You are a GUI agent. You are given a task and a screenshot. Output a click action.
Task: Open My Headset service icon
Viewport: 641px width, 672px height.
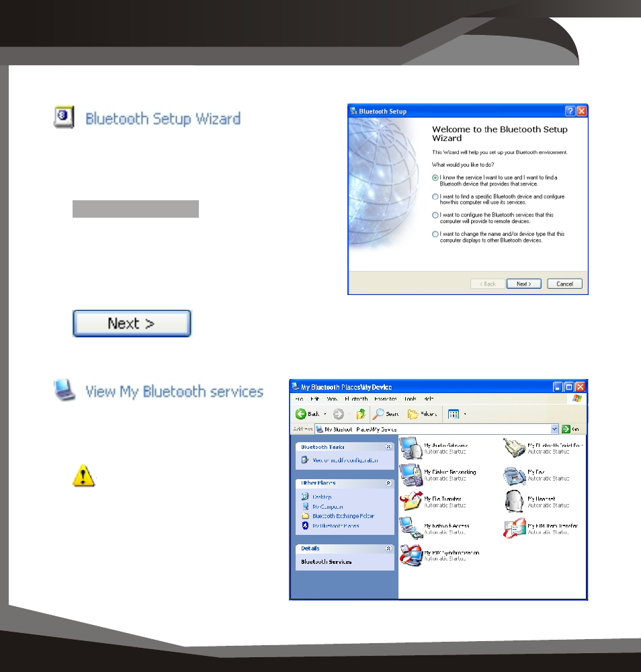(515, 501)
